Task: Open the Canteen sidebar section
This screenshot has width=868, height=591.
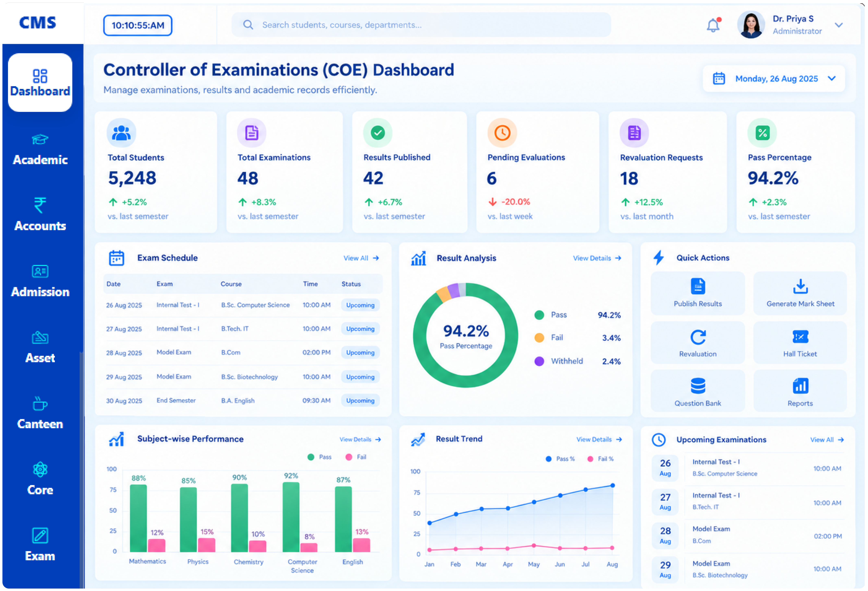Action: 40,414
